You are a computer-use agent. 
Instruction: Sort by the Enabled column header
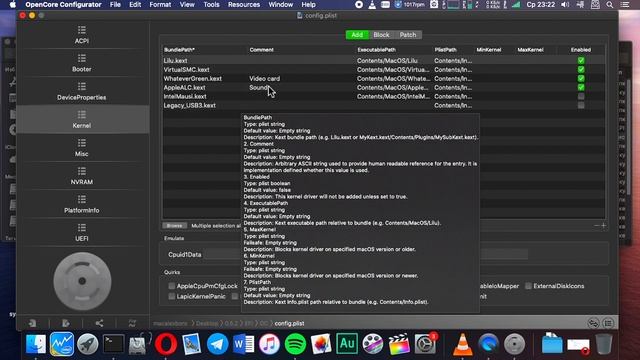tap(581, 50)
